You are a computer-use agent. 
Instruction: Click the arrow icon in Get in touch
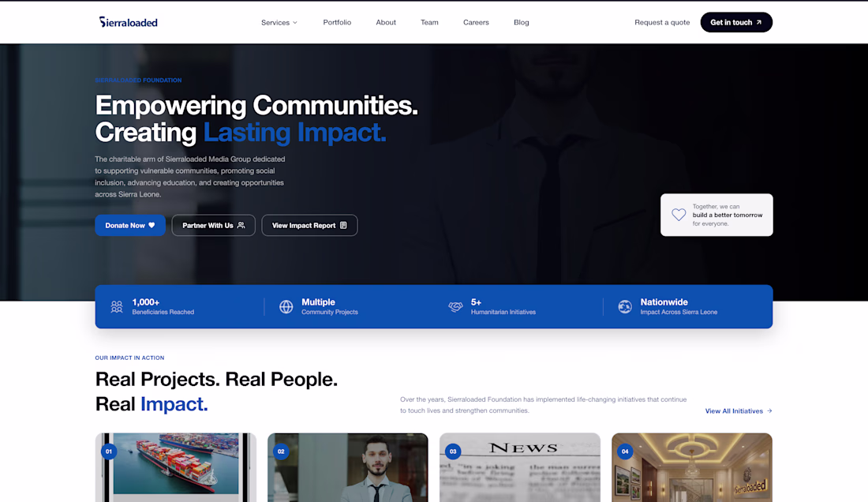tap(759, 23)
